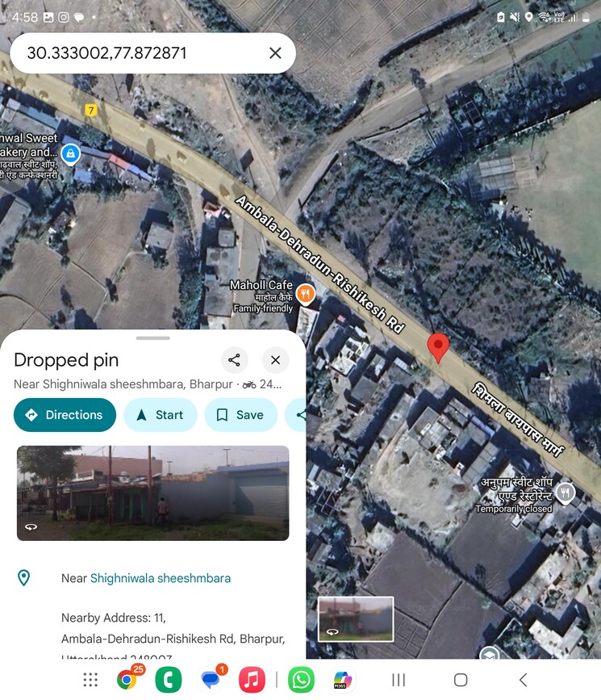The image size is (601, 700).
Task: Start navigation to the pin
Action: 161,415
